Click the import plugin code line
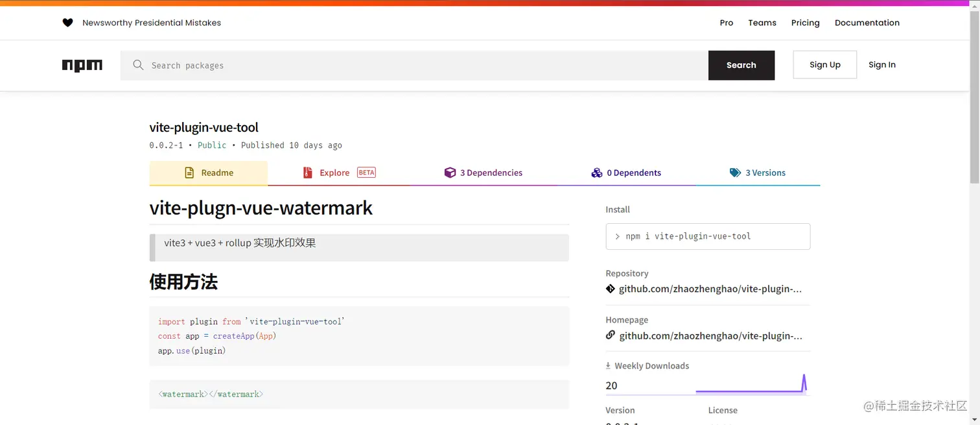The image size is (980, 425). pyautogui.click(x=251, y=322)
